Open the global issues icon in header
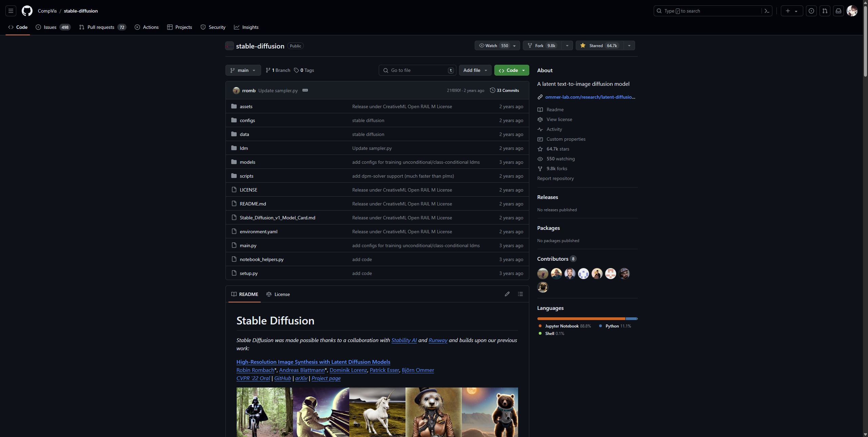Viewport: 868px width, 437px height. [811, 11]
